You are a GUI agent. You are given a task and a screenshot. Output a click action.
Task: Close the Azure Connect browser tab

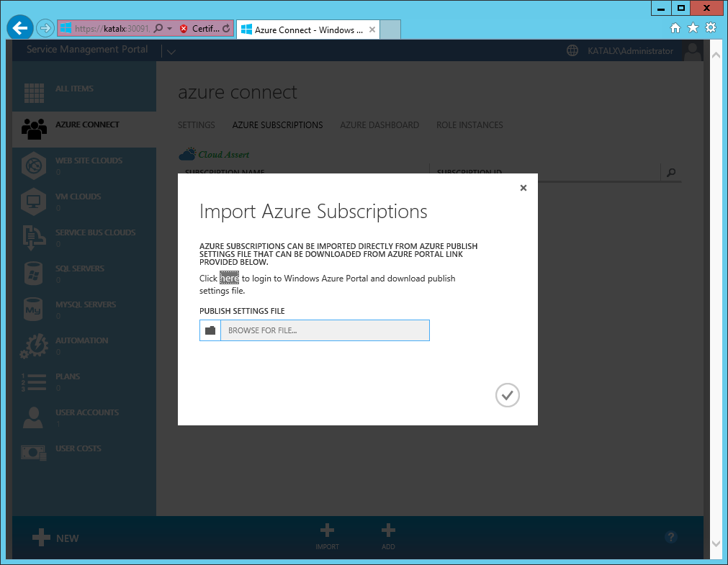(372, 30)
